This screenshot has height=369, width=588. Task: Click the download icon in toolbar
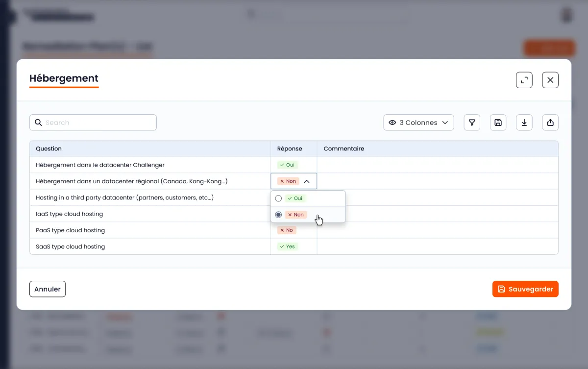pyautogui.click(x=524, y=123)
